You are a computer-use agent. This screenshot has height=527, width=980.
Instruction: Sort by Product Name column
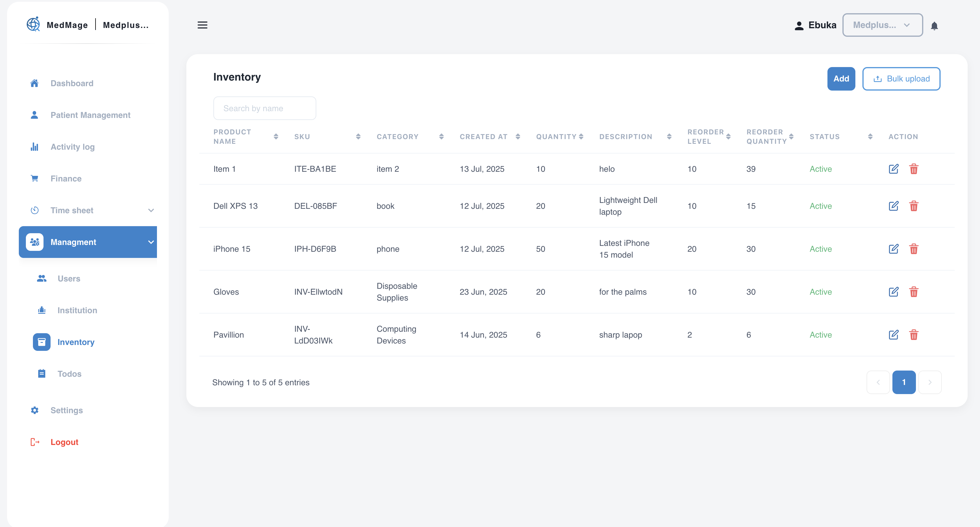tap(276, 136)
